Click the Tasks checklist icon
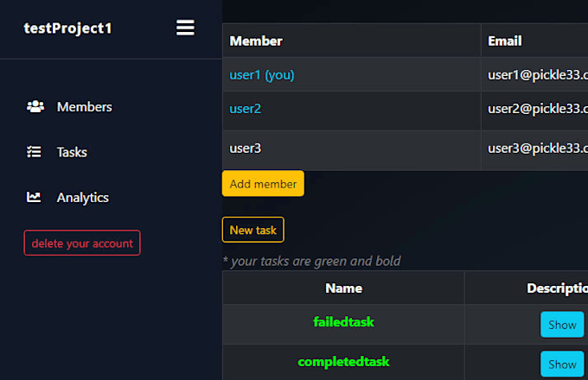Image resolution: width=588 pixels, height=380 pixels. [35, 152]
